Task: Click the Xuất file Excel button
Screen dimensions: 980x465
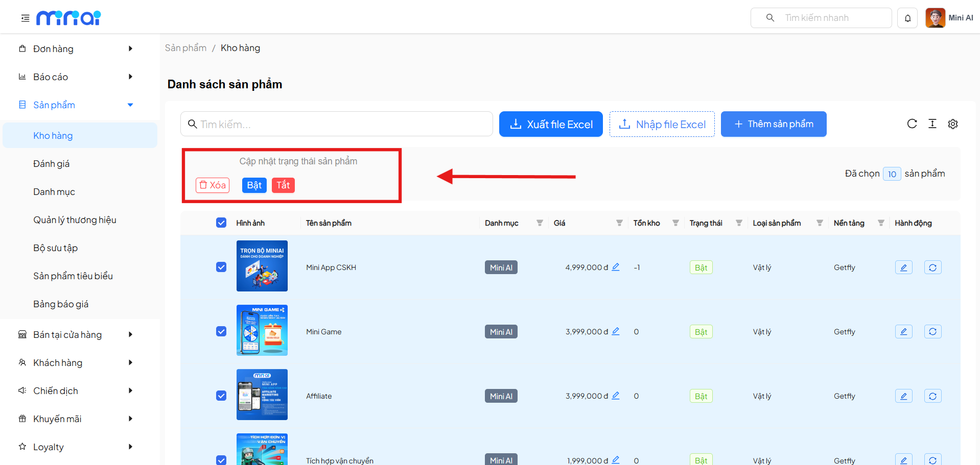Action: pos(551,125)
